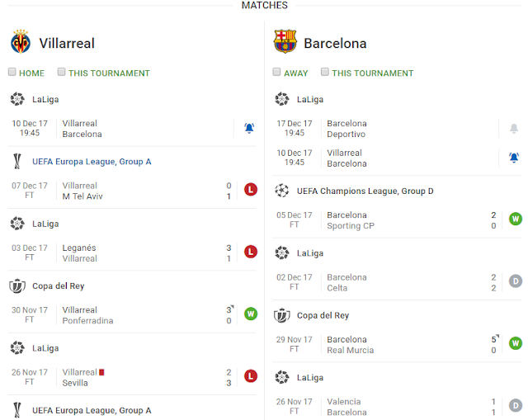
Task: Select the Villarreal vs Sevilla match row
Action: 133,378
